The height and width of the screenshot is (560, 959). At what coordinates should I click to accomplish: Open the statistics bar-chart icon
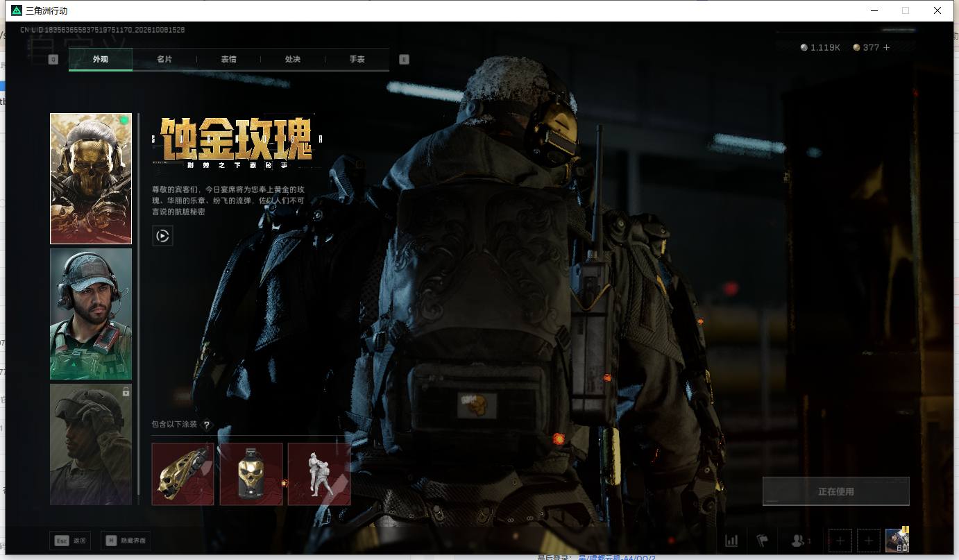coord(731,541)
